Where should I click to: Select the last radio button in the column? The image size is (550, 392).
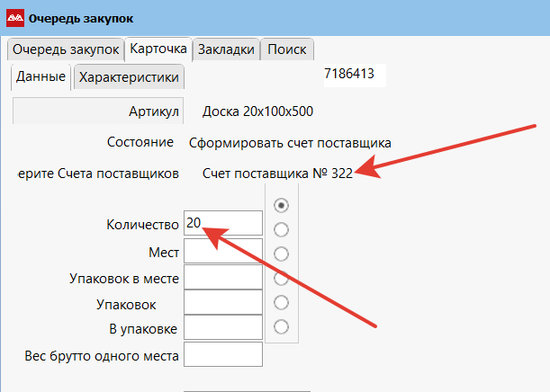click(x=282, y=325)
